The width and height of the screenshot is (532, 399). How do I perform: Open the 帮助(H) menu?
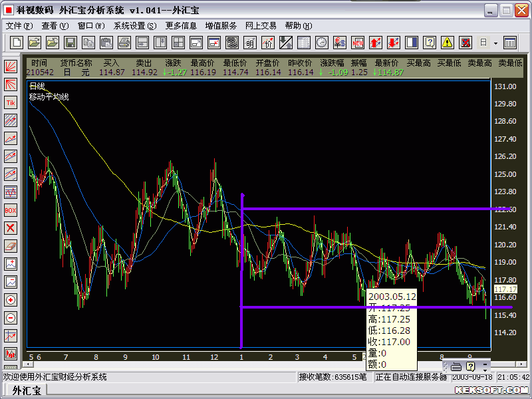coord(298,26)
